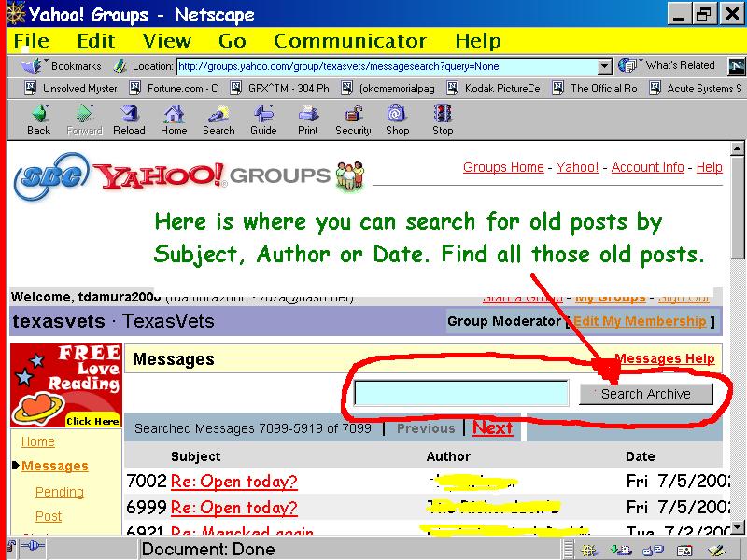747x560 pixels.
Task: Open Security info from toolbar
Action: click(353, 120)
